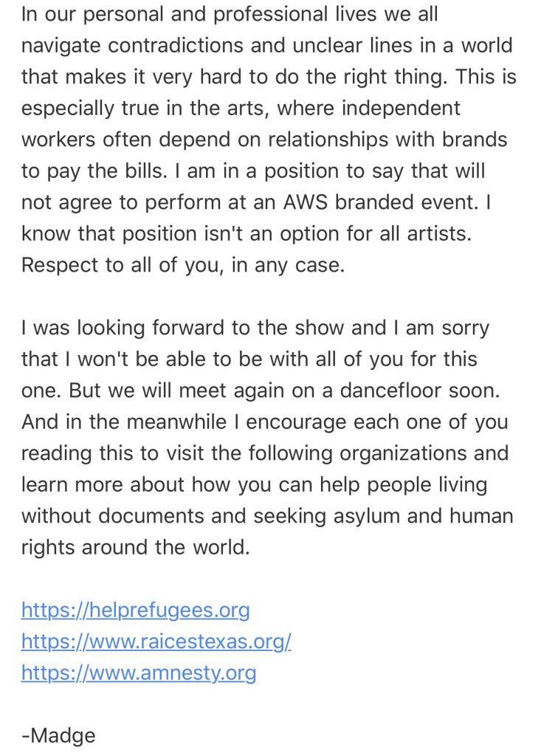The image size is (541, 756).
Task: Click the "-Madge" signature text
Action: coord(58,735)
